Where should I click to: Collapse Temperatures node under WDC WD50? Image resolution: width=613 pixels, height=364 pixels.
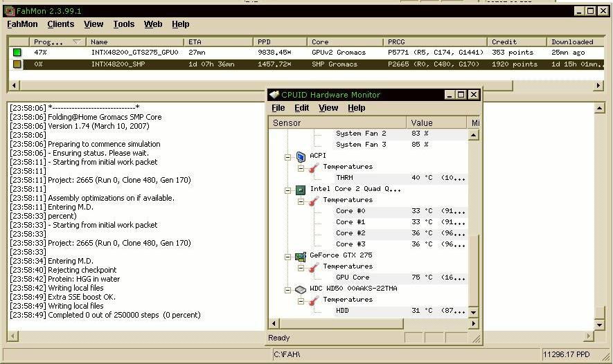point(301,301)
